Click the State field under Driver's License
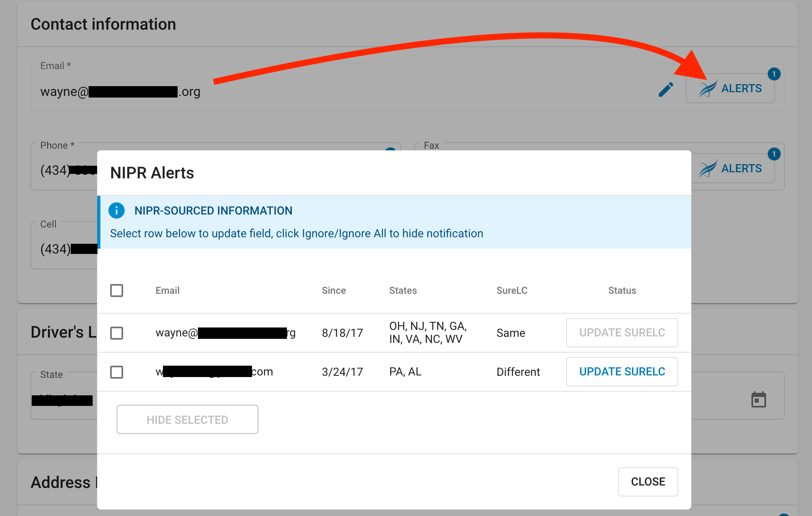The width and height of the screenshot is (812, 516). [64, 396]
